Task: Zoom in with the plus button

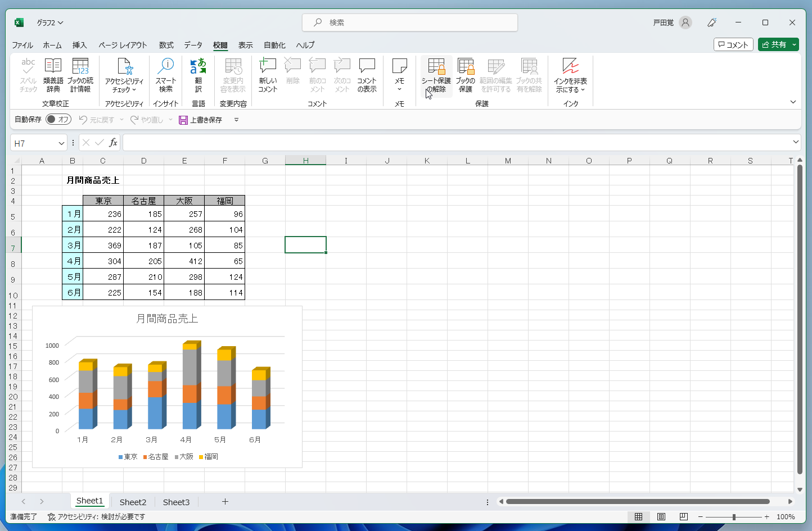Action: pos(766,516)
